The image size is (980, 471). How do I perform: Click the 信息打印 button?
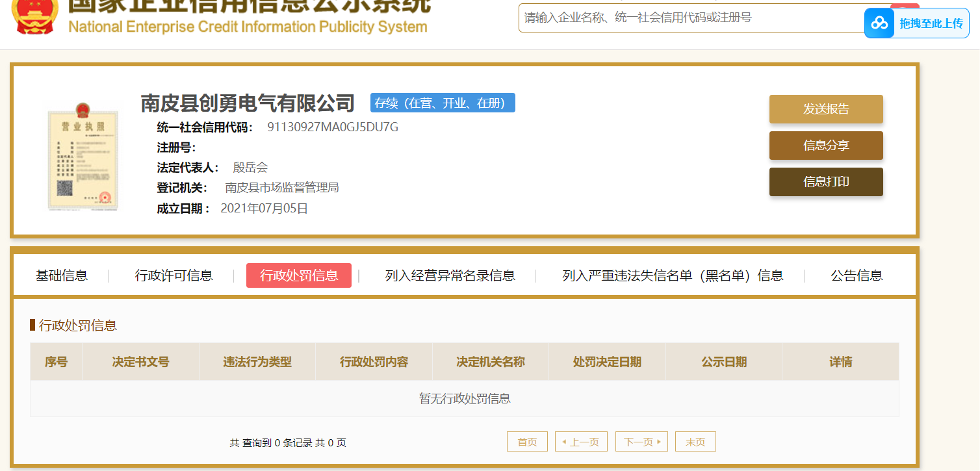(826, 182)
